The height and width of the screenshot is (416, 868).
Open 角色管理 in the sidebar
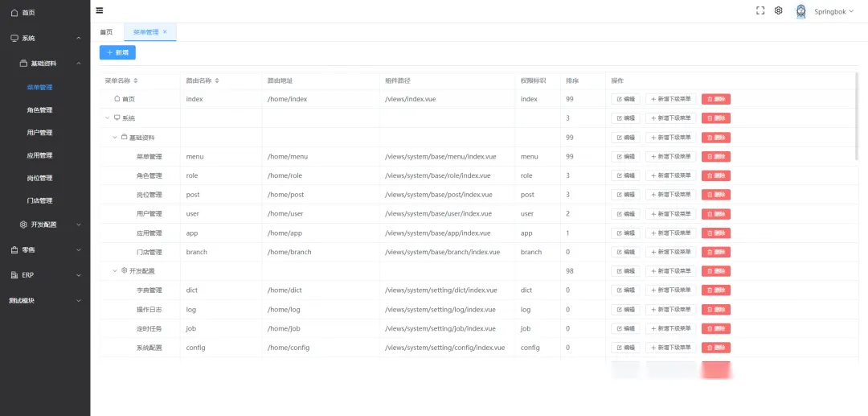pyautogui.click(x=40, y=109)
